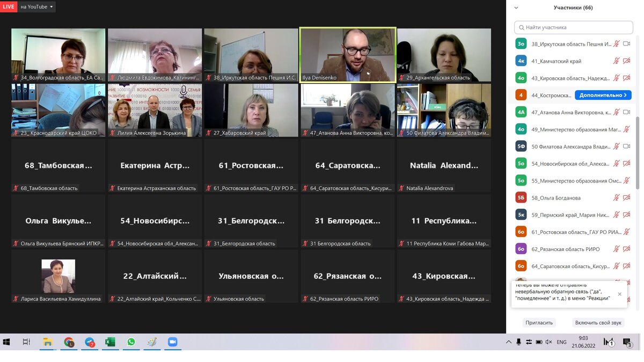Image resolution: width=644 pixels, height=362 pixels.
Task: Click camera icon for 50 Филатова Александра row
Action: pos(626,146)
